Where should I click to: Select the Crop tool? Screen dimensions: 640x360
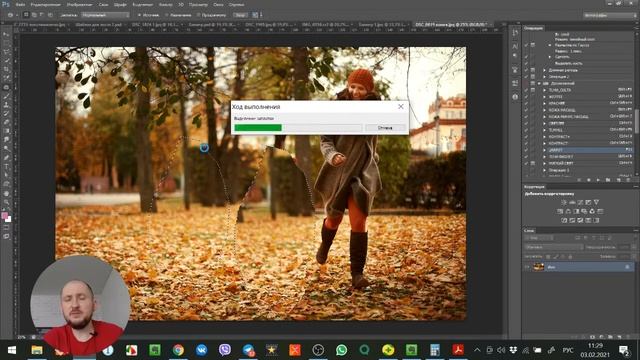click(x=7, y=70)
